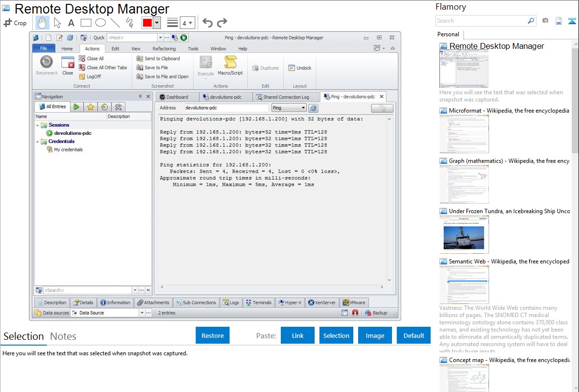
Task: Click the Undock button
Action: pos(300,68)
